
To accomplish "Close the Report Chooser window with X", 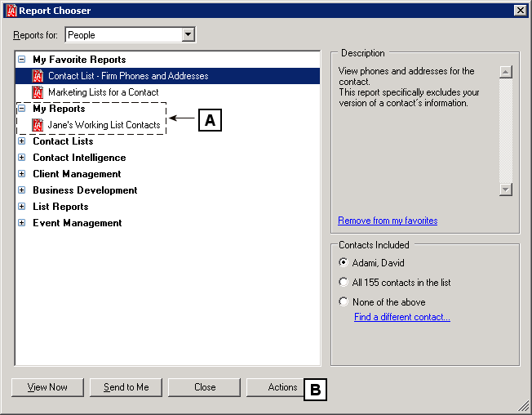I will [x=520, y=11].
